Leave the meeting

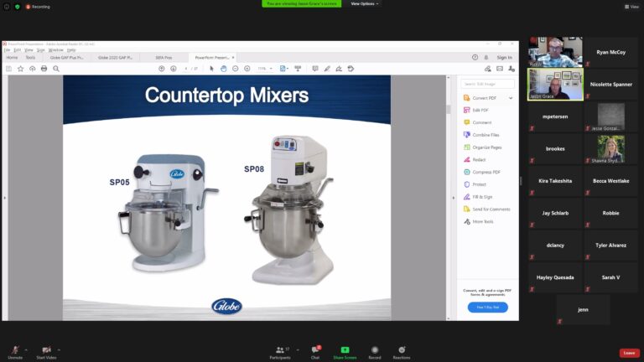click(629, 353)
